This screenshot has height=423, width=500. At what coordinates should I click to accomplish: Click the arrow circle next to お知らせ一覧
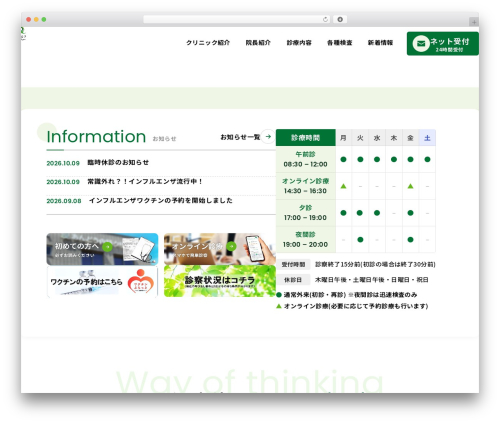coord(268,137)
